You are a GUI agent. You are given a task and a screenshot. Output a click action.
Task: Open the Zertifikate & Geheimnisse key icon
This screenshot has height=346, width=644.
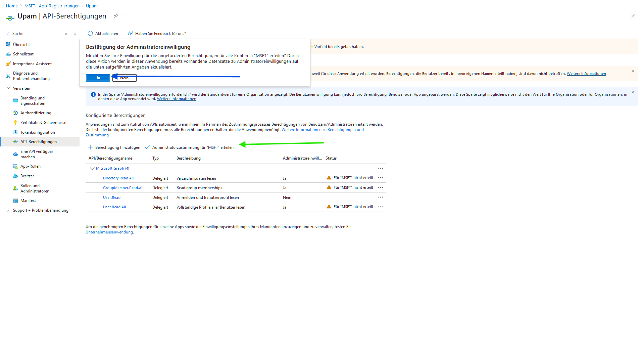pyautogui.click(x=15, y=123)
